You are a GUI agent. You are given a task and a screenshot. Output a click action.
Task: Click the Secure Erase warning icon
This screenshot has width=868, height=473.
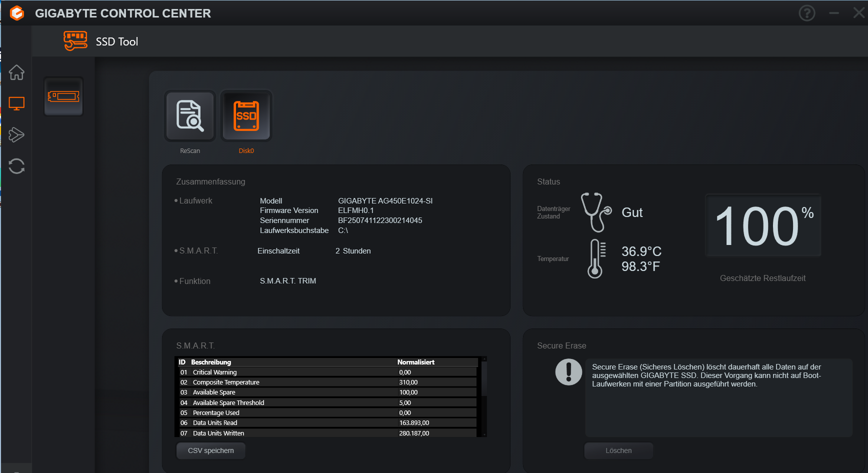(x=568, y=372)
